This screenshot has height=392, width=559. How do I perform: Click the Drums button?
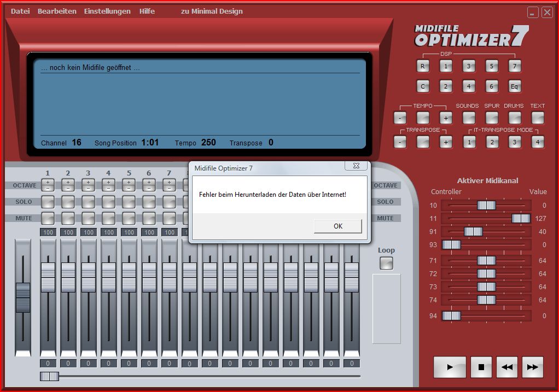point(515,118)
